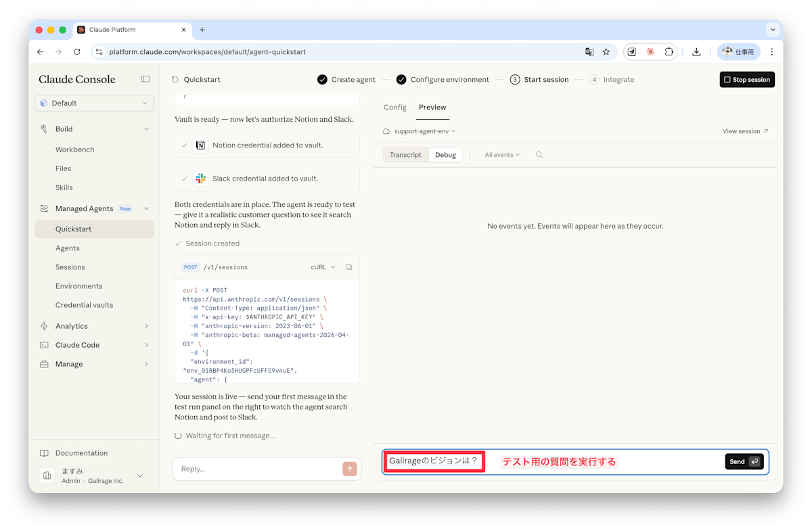
Task: Switch to Transcript view
Action: [405, 155]
